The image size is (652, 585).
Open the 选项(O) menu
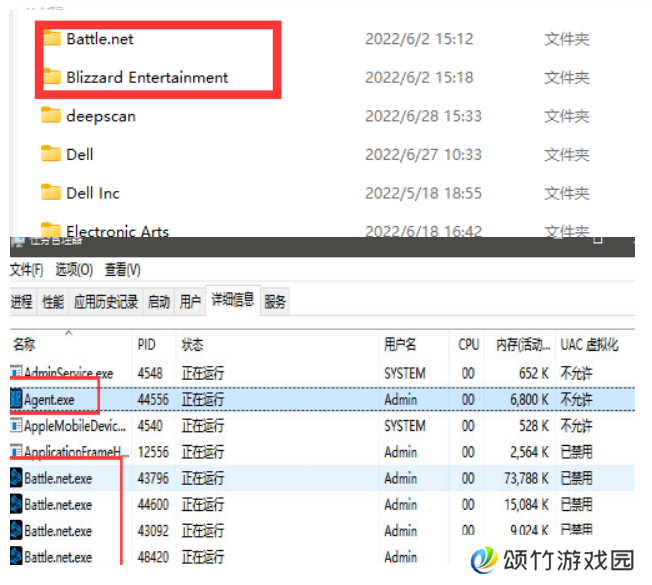(74, 270)
